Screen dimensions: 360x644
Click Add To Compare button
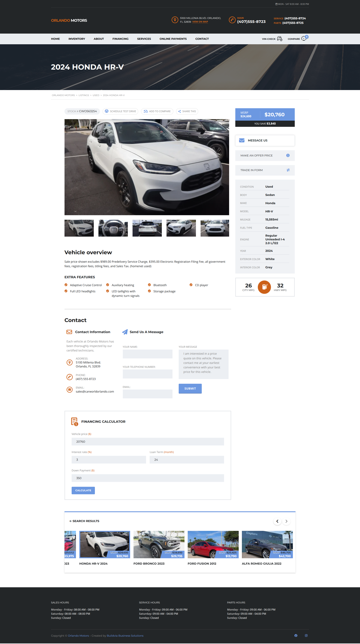click(x=157, y=111)
